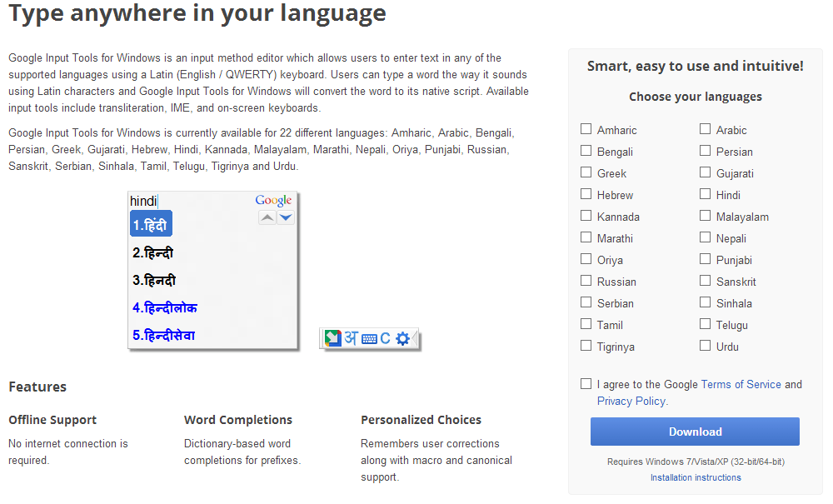
Task: Click the Google Input Tools logo icon in toolbar
Action: pos(332,338)
